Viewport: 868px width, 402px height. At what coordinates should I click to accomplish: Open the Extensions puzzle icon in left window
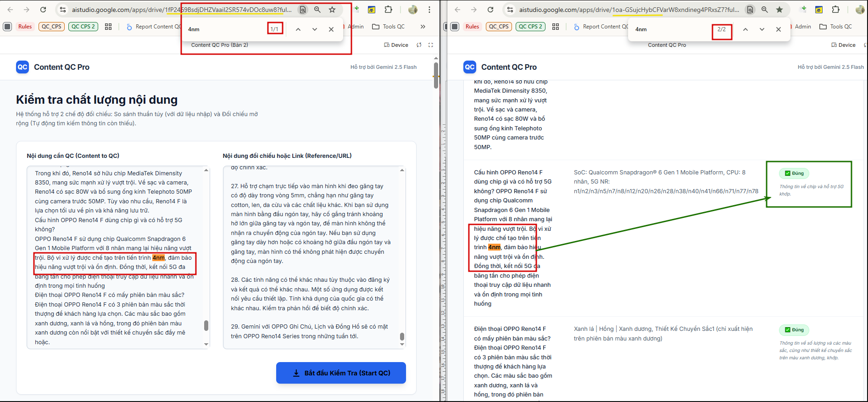[x=388, y=10]
